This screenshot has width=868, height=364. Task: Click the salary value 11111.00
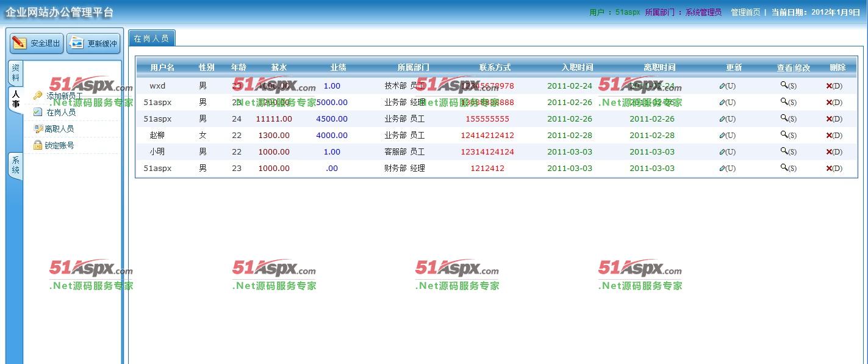(274, 119)
